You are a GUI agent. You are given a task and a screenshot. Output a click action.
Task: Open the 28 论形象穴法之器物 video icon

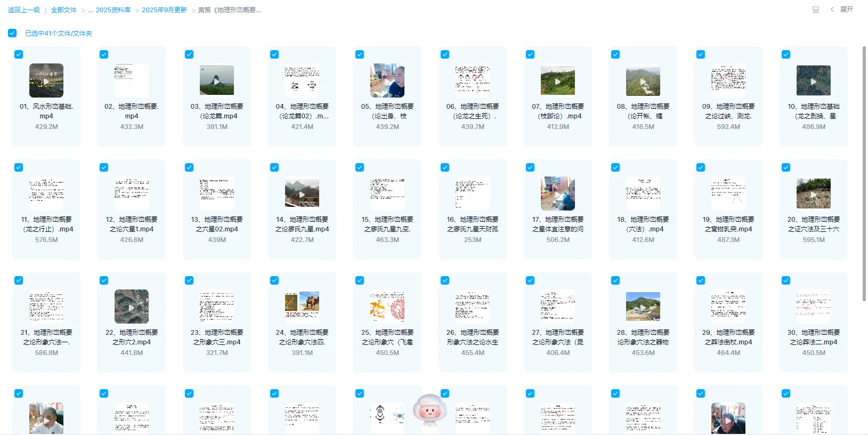[643, 307]
